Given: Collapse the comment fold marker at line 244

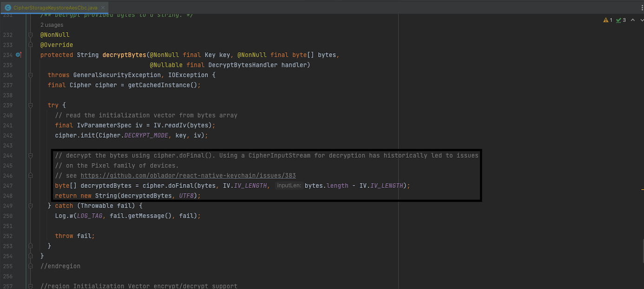Looking at the screenshot, I should pyautogui.click(x=30, y=155).
